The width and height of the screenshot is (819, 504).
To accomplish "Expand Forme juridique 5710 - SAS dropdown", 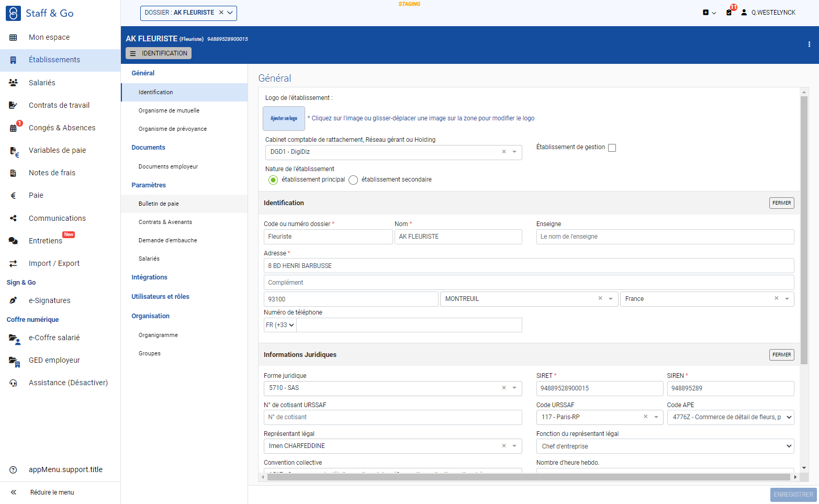I will [514, 388].
